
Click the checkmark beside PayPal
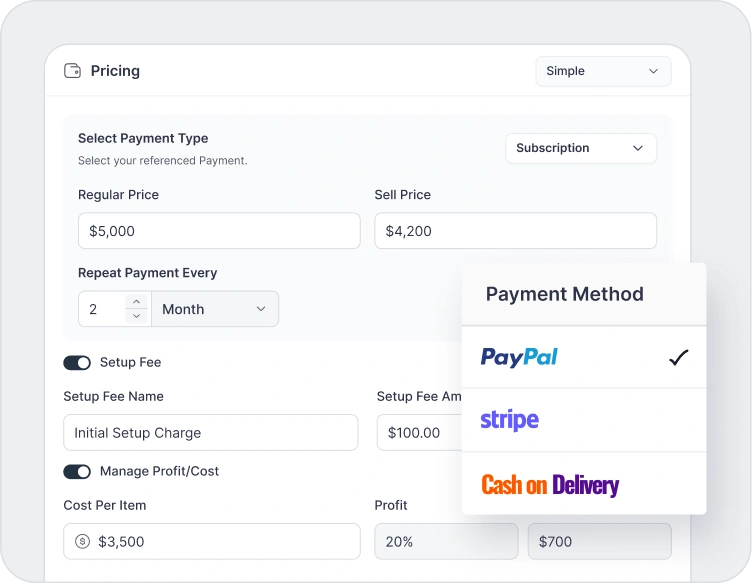(x=679, y=357)
